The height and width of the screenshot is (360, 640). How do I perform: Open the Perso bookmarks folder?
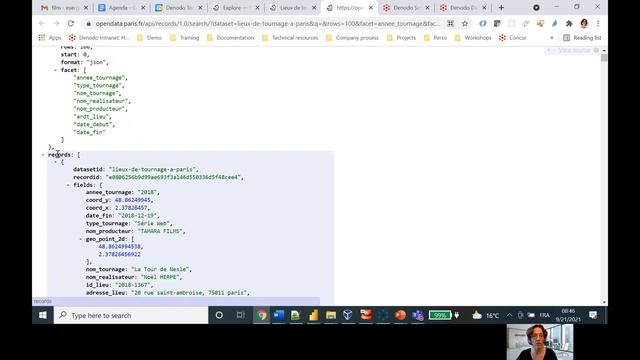tap(435, 38)
